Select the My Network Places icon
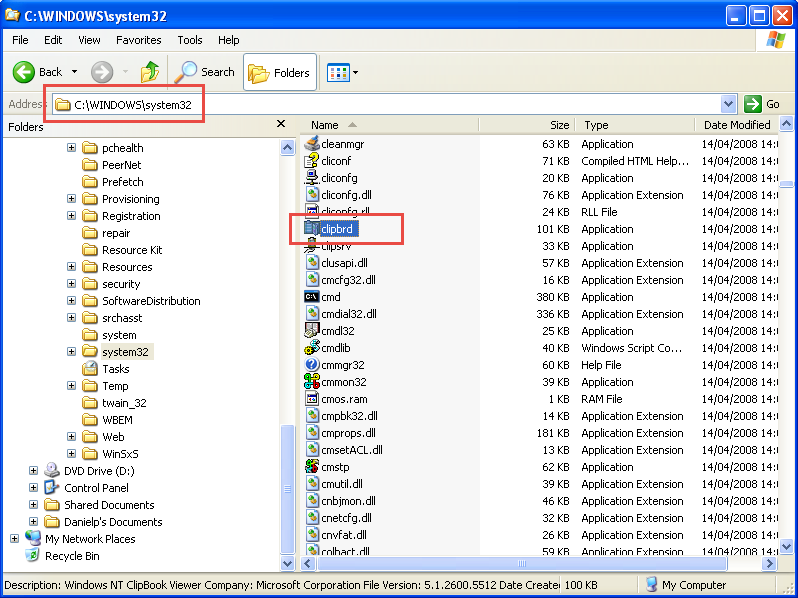Image resolution: width=798 pixels, height=598 pixels. point(33,538)
